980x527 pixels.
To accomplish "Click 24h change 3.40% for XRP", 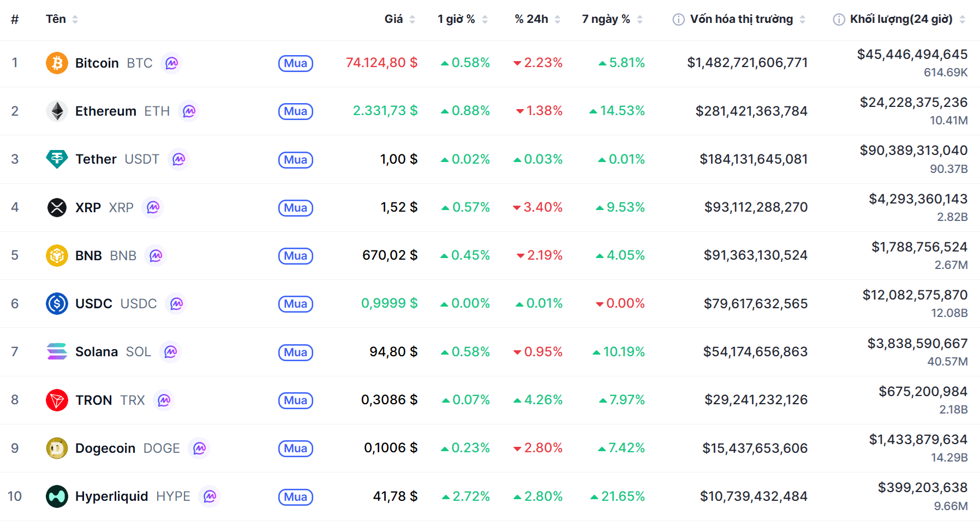I will pos(538,207).
